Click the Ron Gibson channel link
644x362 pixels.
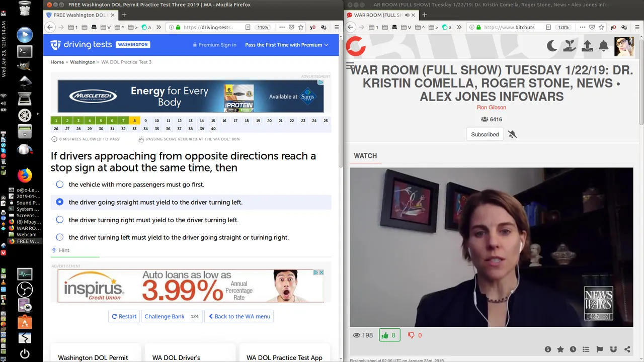coord(492,107)
